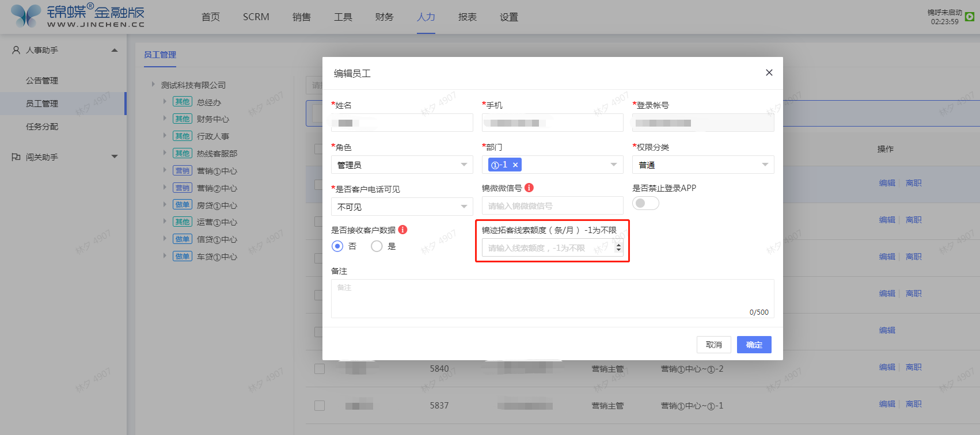Viewport: 980px width, 435px height.
Task: Toggle 是否禁止登录APP switch
Action: tap(645, 203)
